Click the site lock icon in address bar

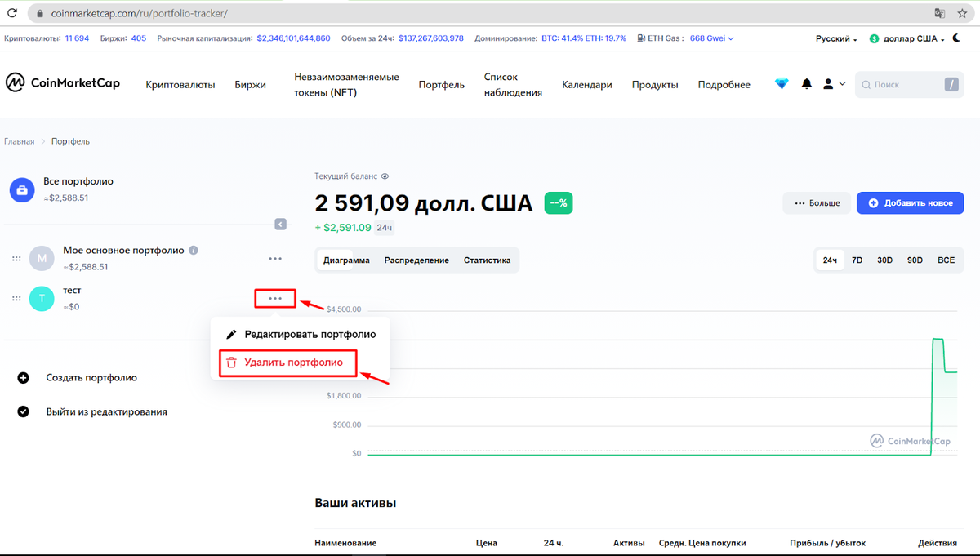tap(38, 14)
